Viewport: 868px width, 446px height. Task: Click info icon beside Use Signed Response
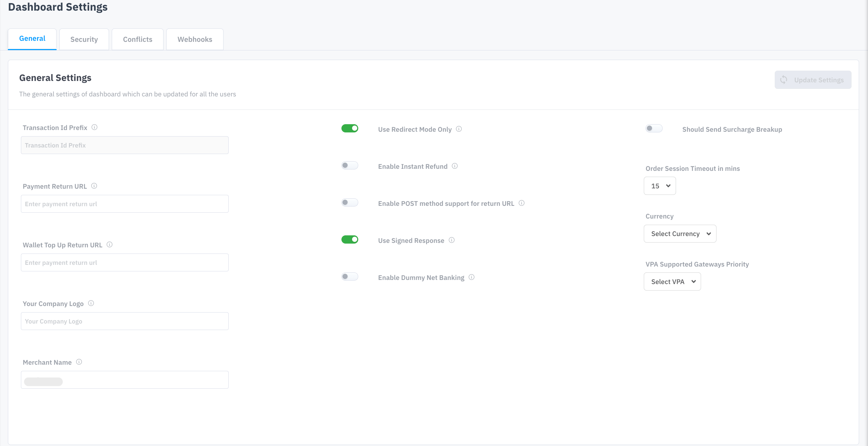[x=452, y=240]
